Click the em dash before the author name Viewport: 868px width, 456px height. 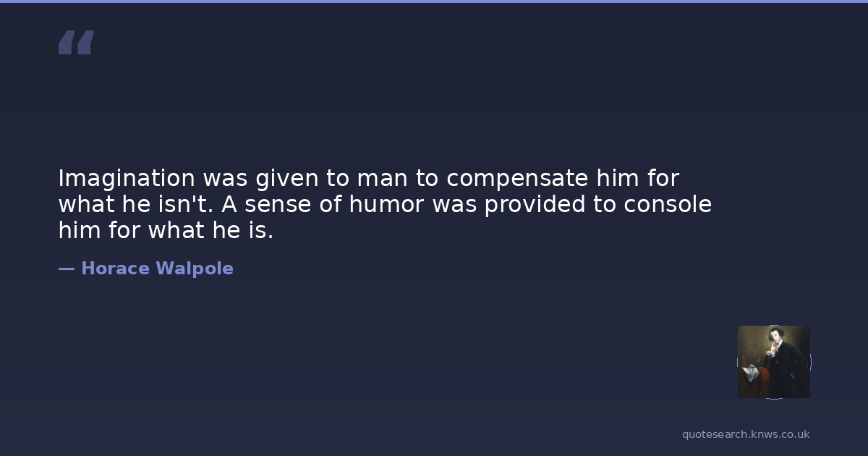(x=67, y=269)
